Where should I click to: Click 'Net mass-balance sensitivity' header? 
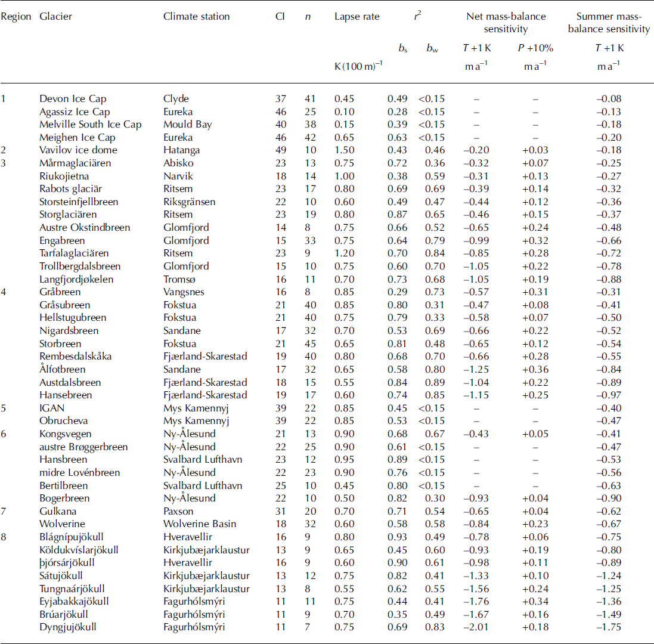click(x=506, y=23)
